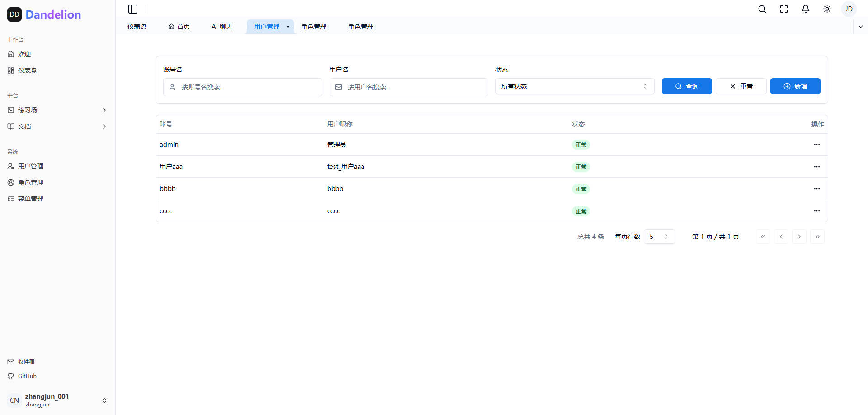This screenshot has width=868, height=415.
Task: Click the 新增 add button
Action: (x=795, y=86)
